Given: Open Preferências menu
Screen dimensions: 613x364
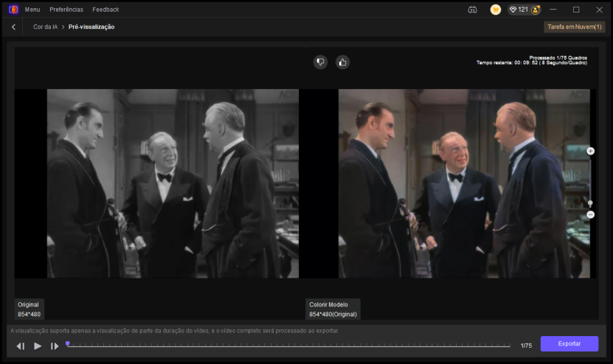Looking at the screenshot, I should (x=66, y=10).
